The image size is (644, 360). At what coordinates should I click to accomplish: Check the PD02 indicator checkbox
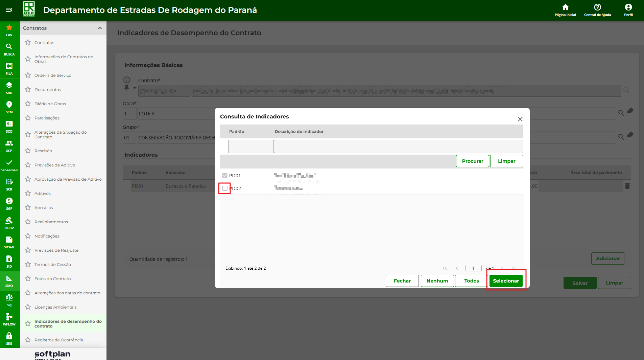point(225,188)
